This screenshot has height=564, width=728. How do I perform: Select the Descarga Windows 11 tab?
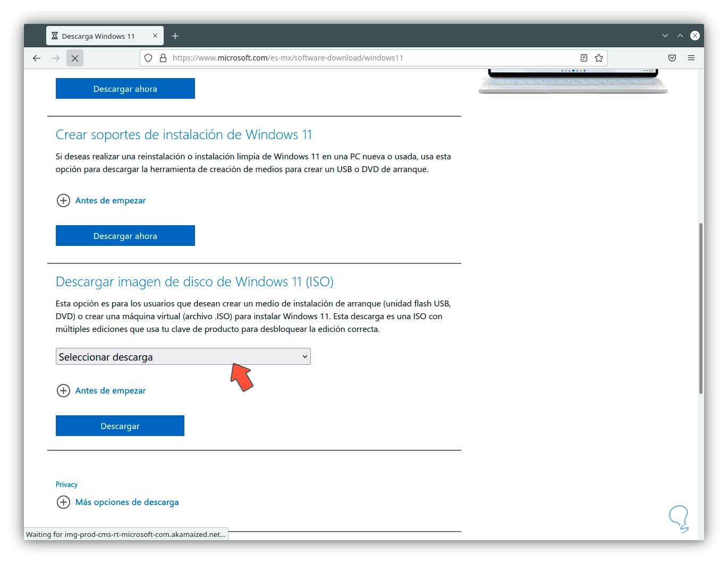point(105,36)
